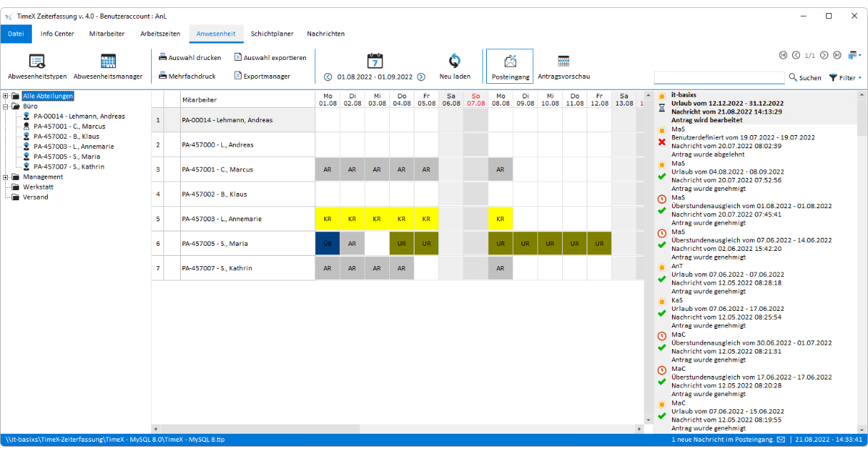The height and width of the screenshot is (454, 868).
Task: Click envelope icon in status bar
Action: 780,440
